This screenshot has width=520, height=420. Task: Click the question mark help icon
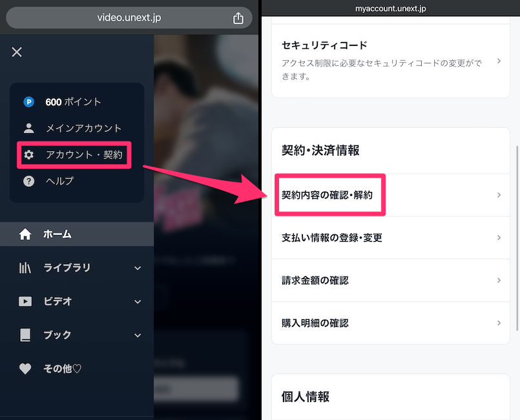pyautogui.click(x=29, y=181)
